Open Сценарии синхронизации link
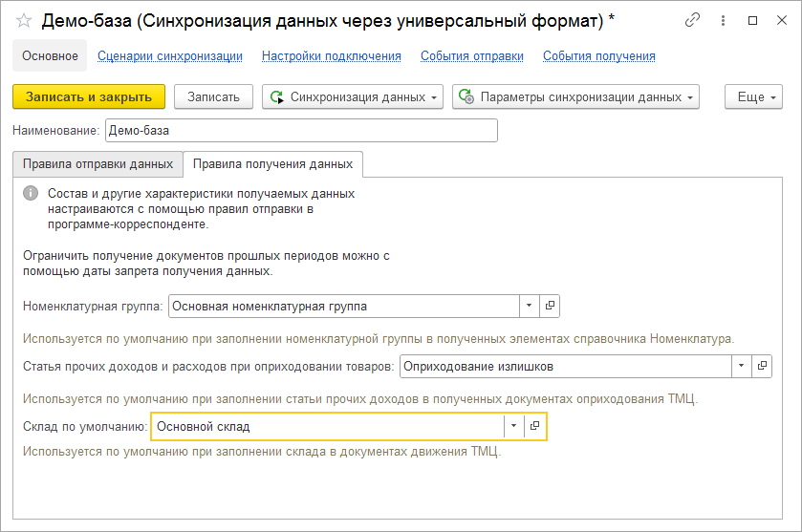The image size is (802, 532). coord(170,56)
